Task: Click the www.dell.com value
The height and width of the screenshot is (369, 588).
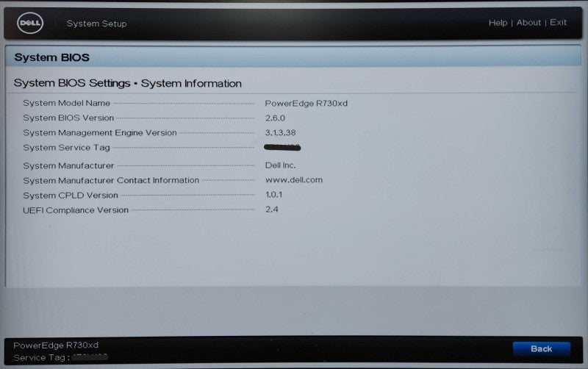Action: coord(293,180)
